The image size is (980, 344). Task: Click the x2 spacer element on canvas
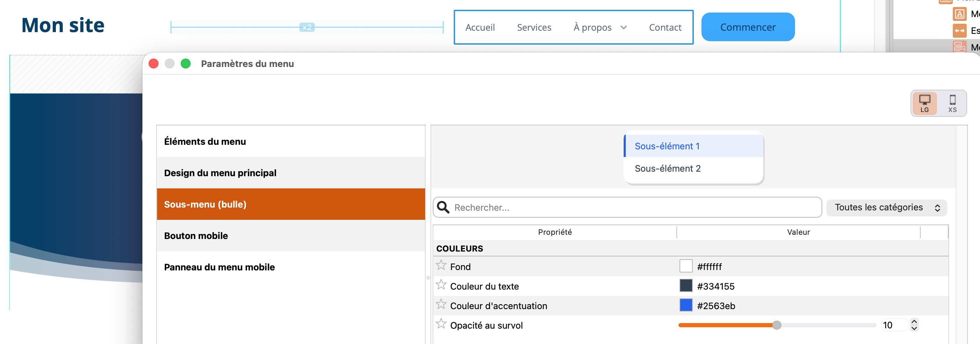point(307,27)
